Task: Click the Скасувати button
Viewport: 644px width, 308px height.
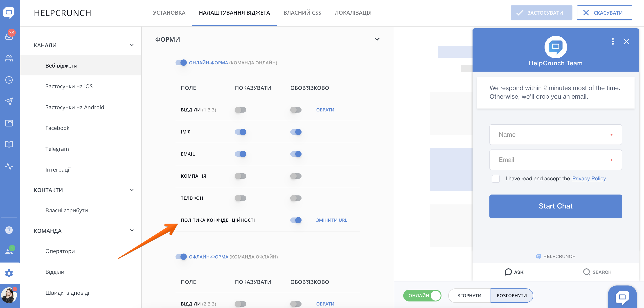Action: 604,13
